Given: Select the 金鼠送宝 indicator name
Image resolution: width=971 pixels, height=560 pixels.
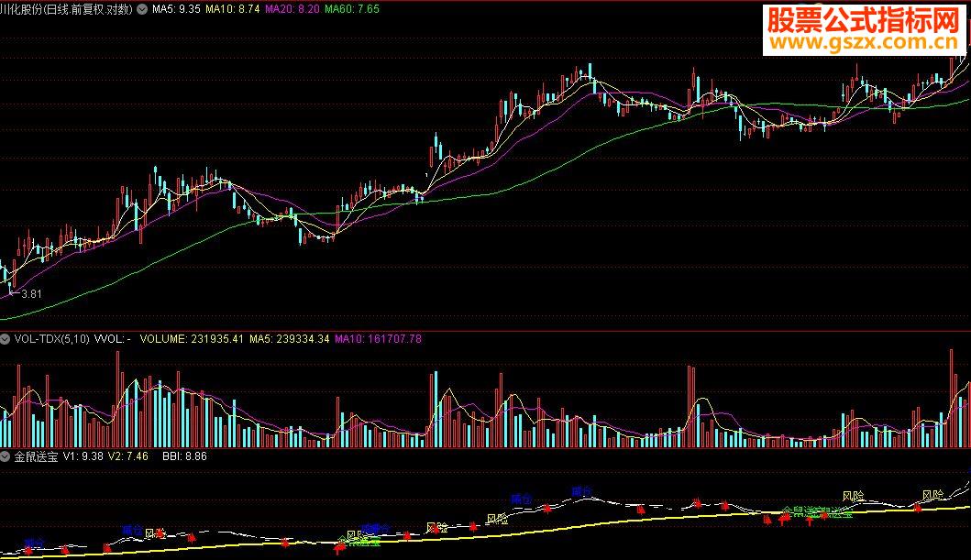Looking at the screenshot, I should coord(36,456).
